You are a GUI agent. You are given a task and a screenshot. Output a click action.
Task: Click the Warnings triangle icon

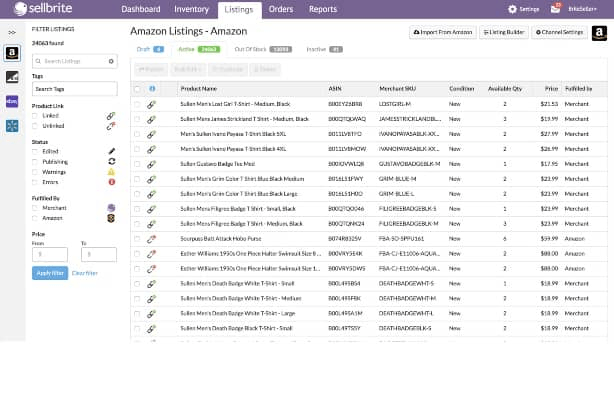pos(112,172)
